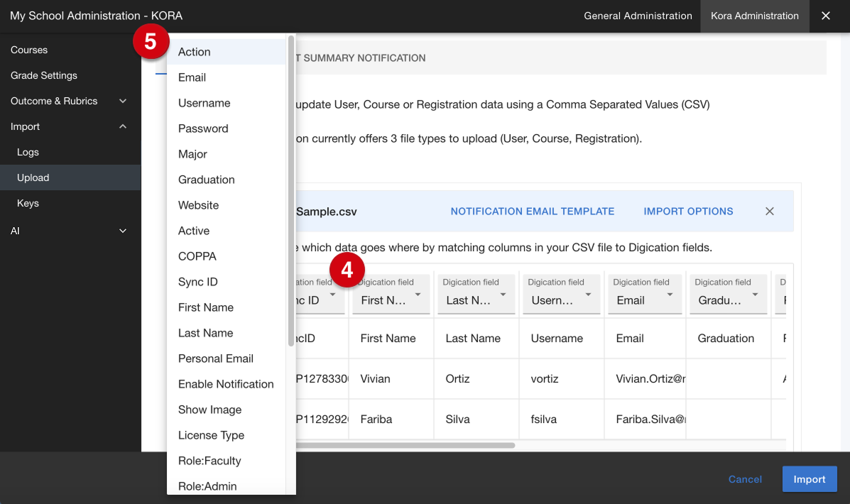Choose Last Name from the field list
Viewport: 850px width, 504px height.
(x=226, y=333)
